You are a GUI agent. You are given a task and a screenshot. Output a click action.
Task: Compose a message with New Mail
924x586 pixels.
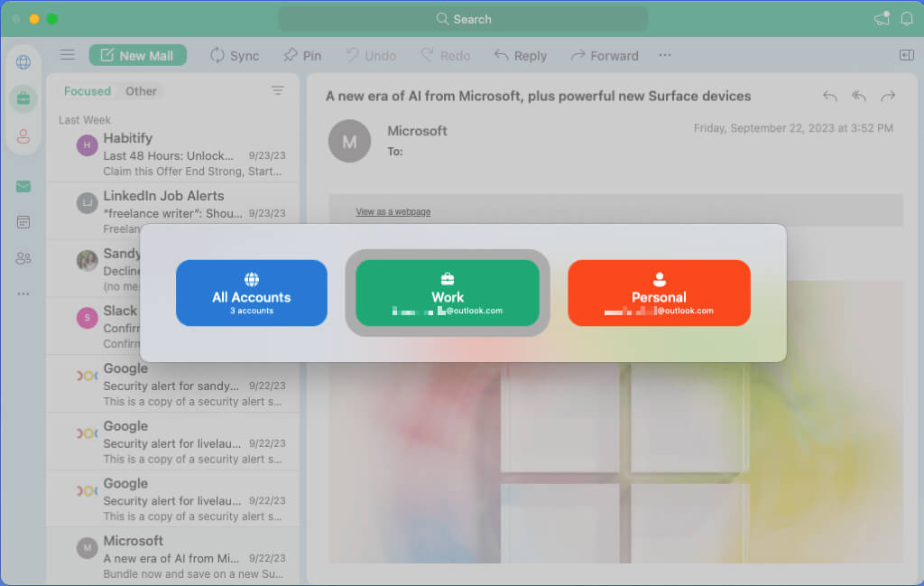pyautogui.click(x=138, y=55)
